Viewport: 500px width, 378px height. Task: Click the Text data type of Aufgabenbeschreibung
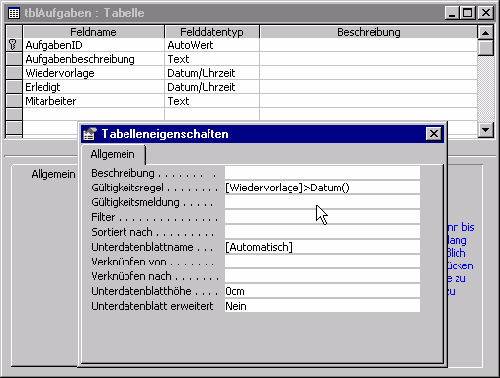(x=212, y=59)
